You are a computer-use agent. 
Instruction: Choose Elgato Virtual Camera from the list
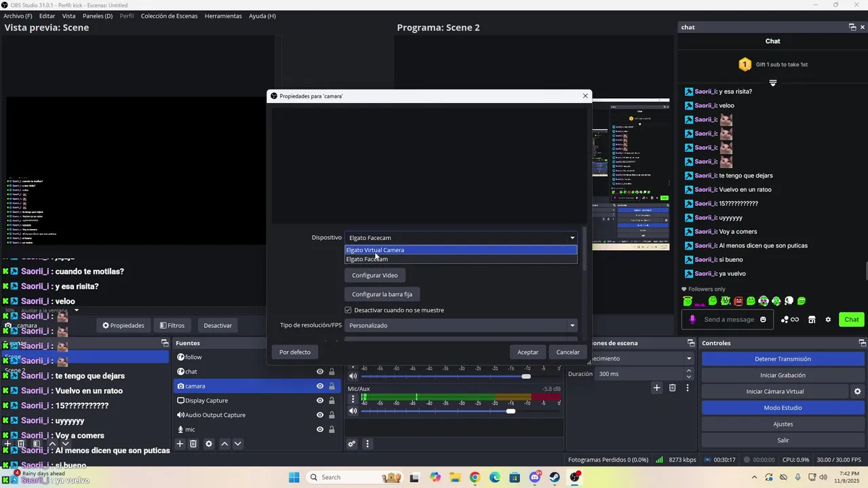[461, 250]
